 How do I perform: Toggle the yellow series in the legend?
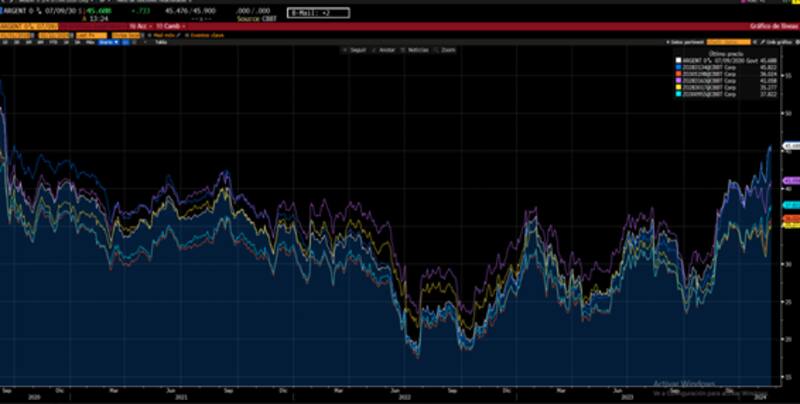pyautogui.click(x=678, y=86)
